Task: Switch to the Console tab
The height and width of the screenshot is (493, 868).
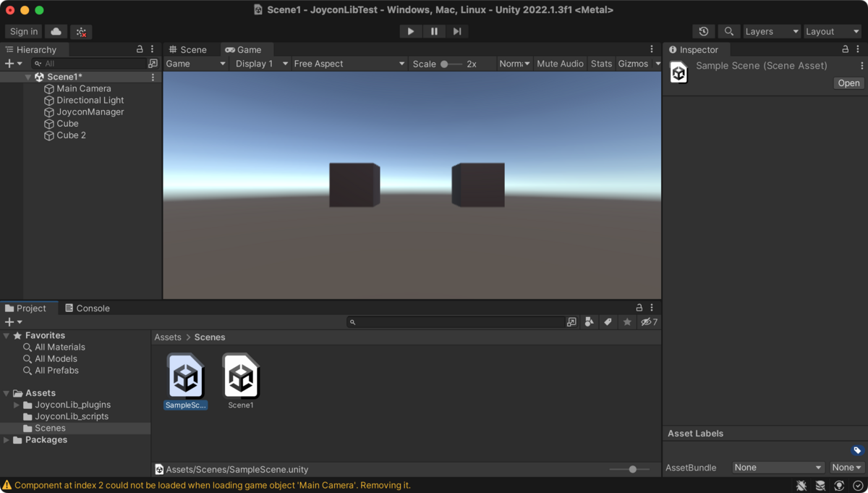Action: 87,308
